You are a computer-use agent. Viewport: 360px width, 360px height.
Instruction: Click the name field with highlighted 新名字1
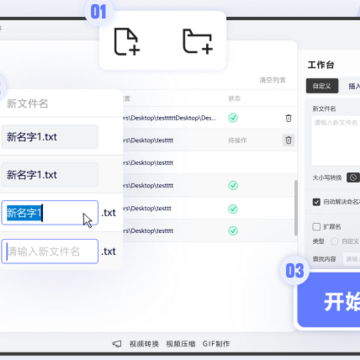[50, 213]
